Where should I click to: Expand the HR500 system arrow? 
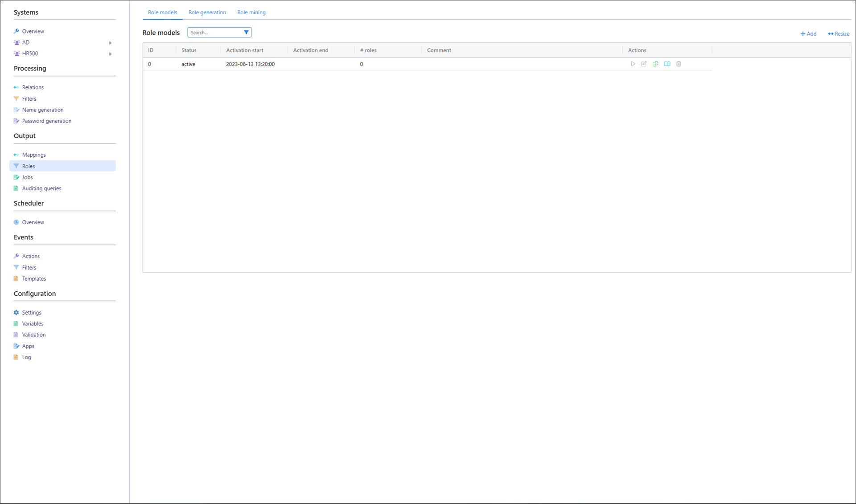click(110, 54)
